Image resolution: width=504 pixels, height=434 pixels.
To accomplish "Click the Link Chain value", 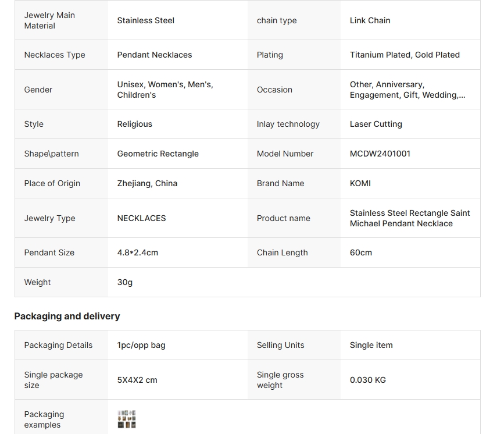I will [x=370, y=20].
